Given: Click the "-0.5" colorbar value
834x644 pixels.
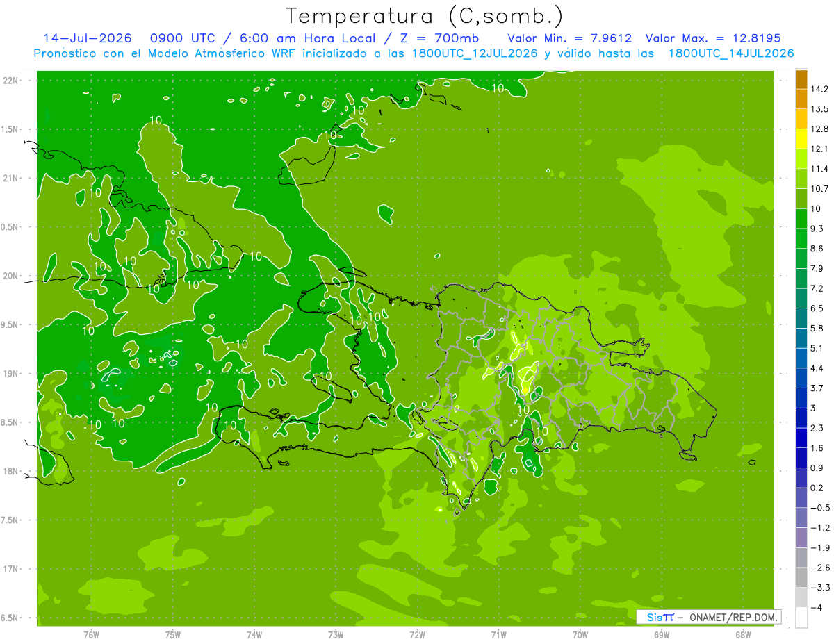Looking at the screenshot, I should click(x=819, y=508).
